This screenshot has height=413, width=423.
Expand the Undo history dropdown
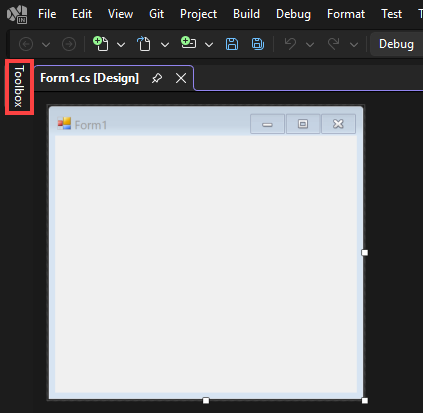310,44
